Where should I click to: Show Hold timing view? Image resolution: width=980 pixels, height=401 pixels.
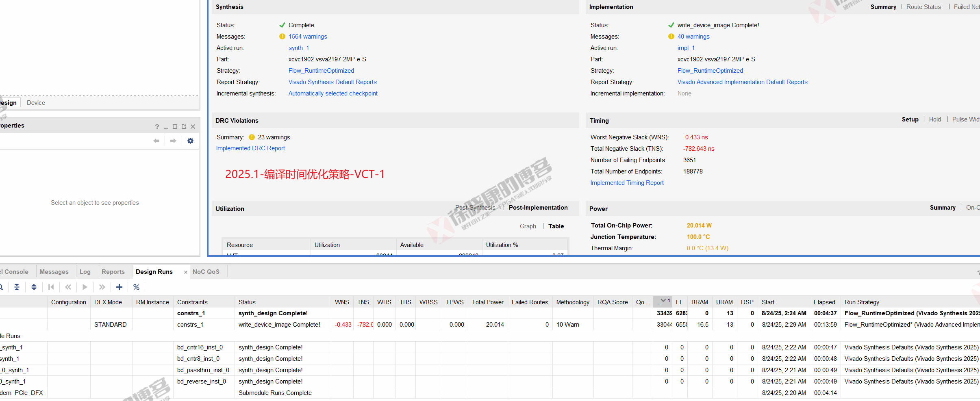click(x=935, y=119)
